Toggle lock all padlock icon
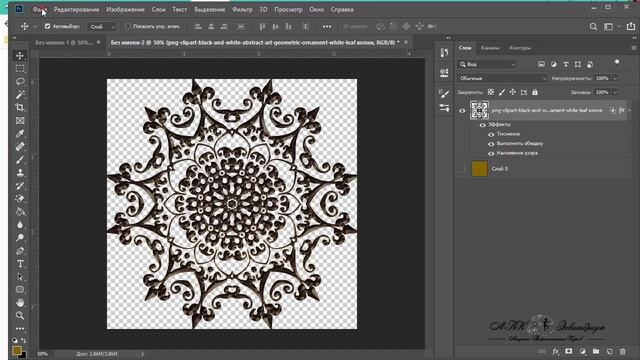Image resolution: width=640 pixels, height=360 pixels. tap(535, 92)
